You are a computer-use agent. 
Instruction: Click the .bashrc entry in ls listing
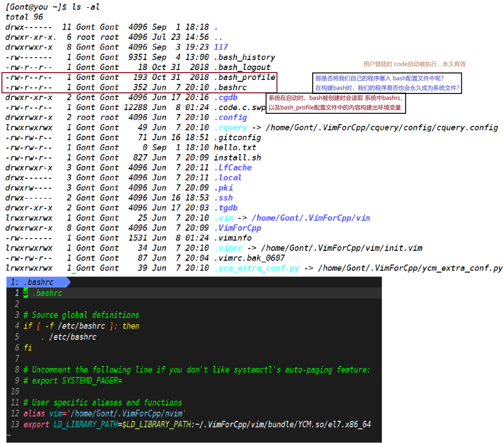click(x=230, y=87)
